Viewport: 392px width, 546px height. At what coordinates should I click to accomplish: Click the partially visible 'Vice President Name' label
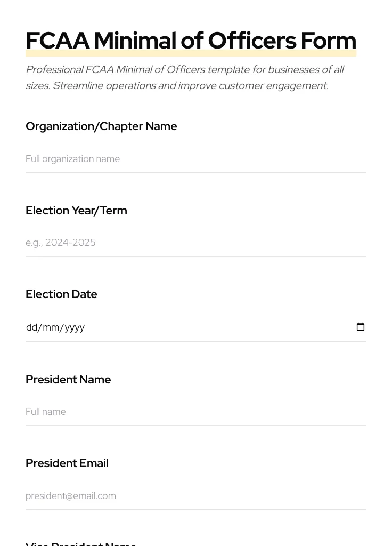(81, 543)
